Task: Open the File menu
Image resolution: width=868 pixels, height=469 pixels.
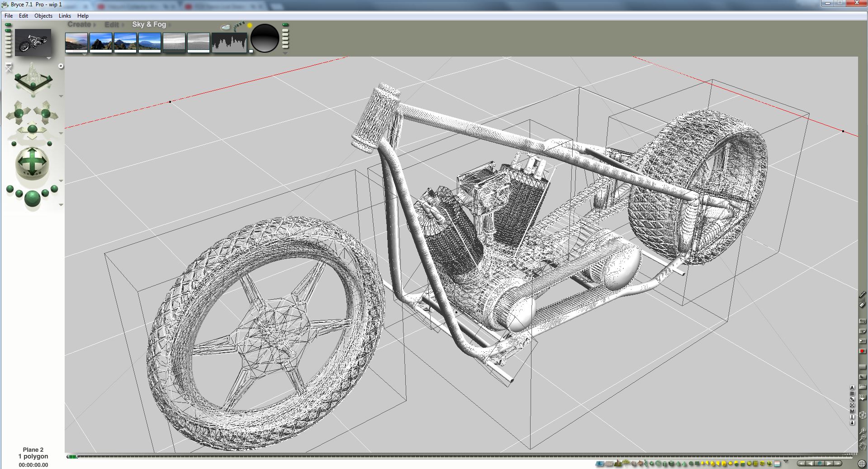Action: pos(9,15)
